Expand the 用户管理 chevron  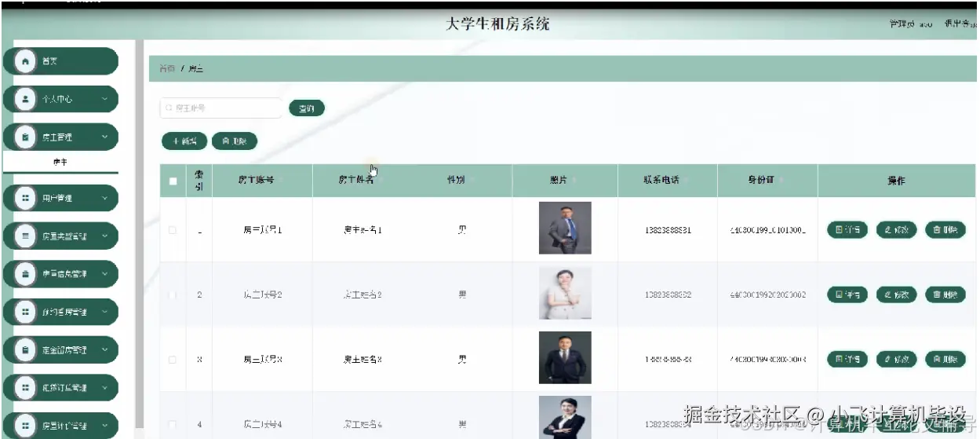click(x=104, y=198)
